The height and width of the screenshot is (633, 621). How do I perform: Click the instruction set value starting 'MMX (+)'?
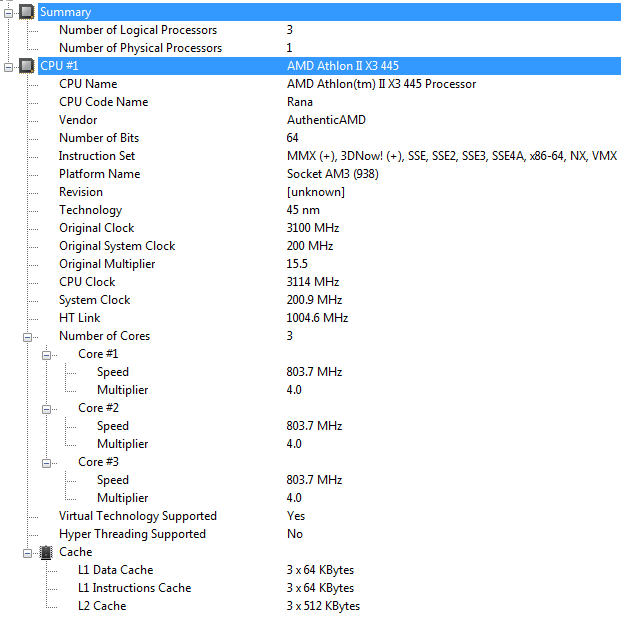[452, 156]
